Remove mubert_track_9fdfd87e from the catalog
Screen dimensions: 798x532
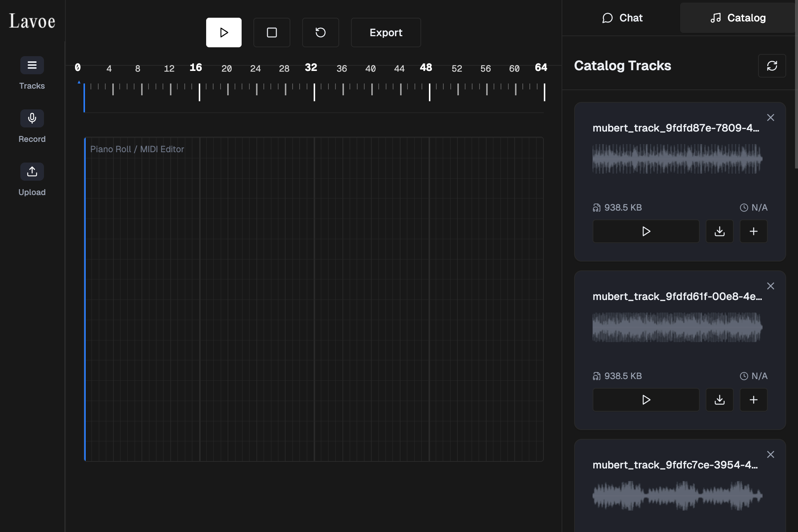(770, 117)
